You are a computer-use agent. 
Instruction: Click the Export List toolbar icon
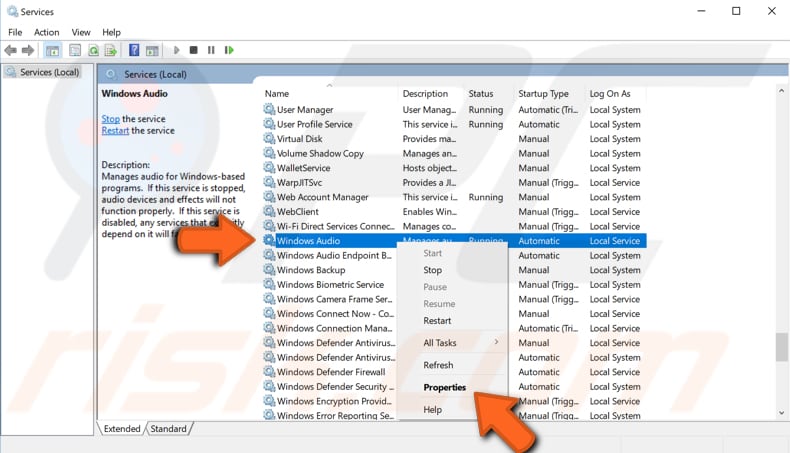click(x=110, y=50)
